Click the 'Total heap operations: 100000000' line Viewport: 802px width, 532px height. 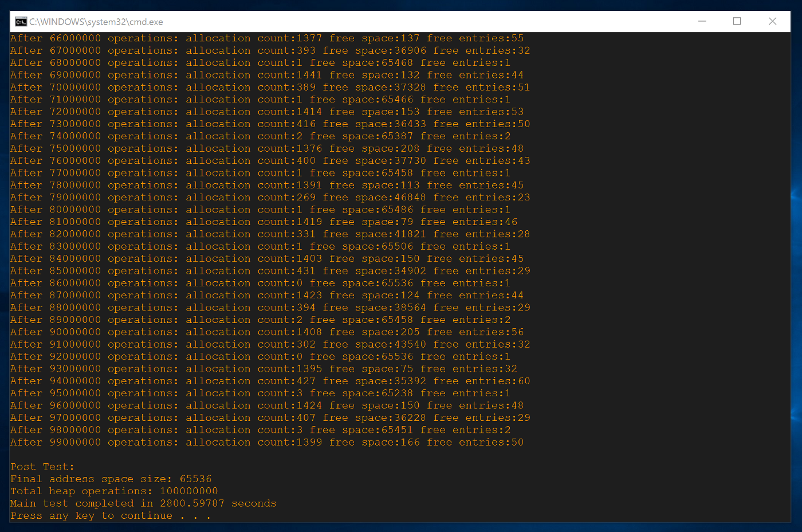point(114,491)
